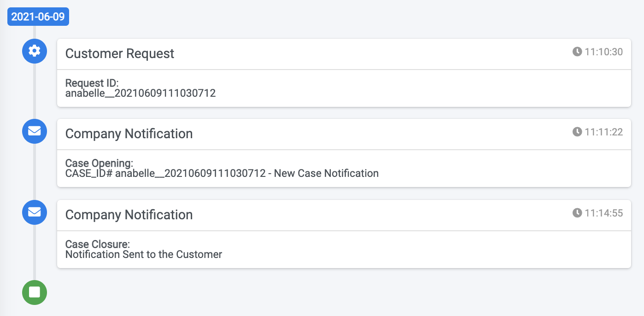Click the 11:14:55 timestamp
Viewport: 644px width, 316px height.
tap(603, 213)
